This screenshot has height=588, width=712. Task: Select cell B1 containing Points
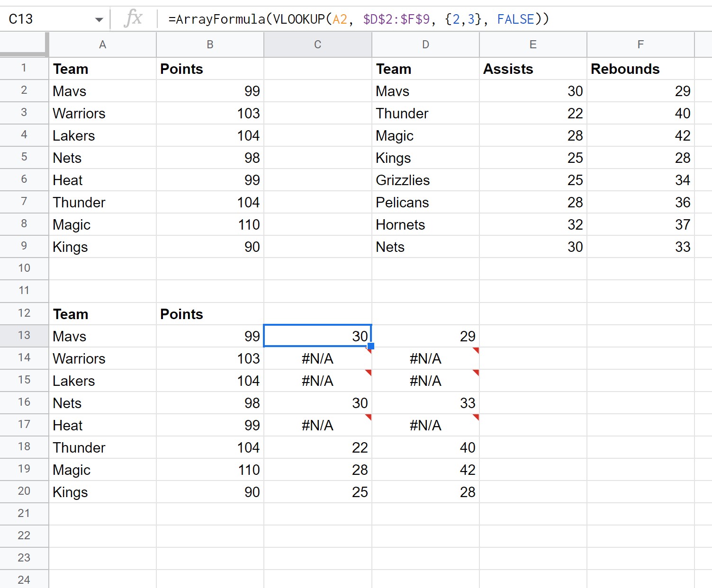pyautogui.click(x=210, y=69)
